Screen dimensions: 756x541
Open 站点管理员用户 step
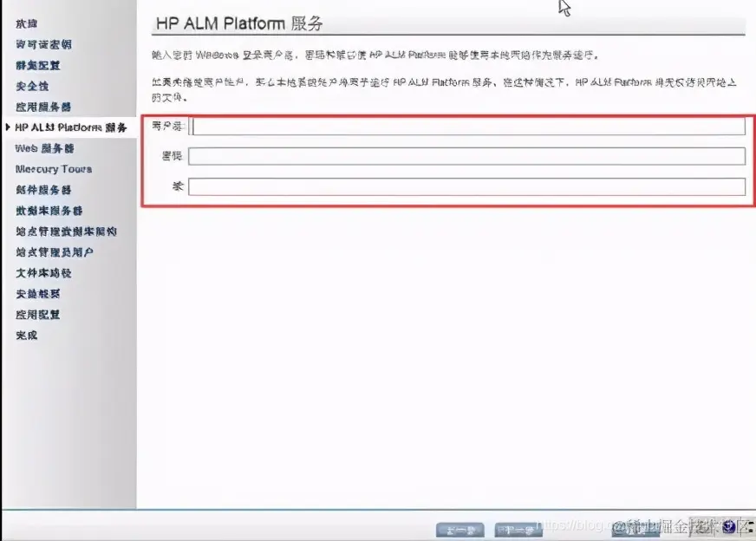pyautogui.click(x=55, y=251)
